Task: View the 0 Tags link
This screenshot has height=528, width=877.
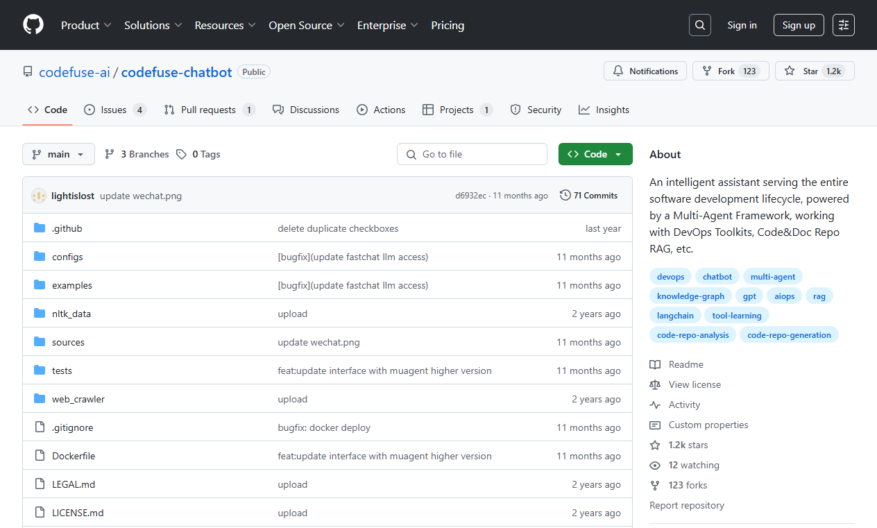Action: [198, 154]
